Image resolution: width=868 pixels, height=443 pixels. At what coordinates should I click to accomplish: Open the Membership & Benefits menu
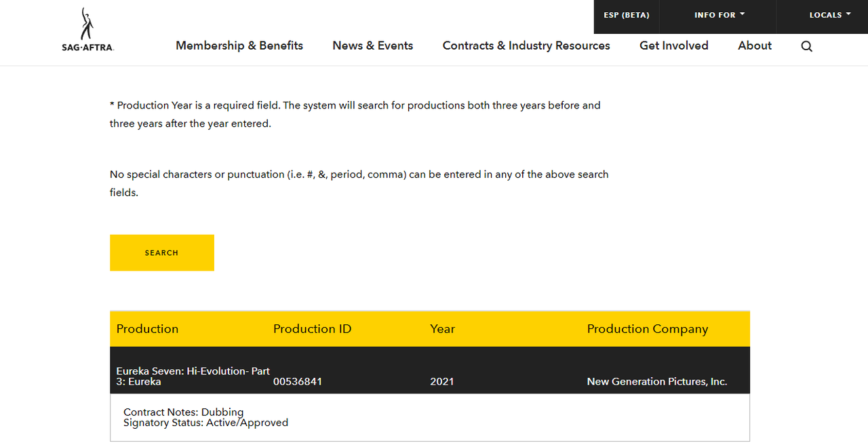[239, 45]
